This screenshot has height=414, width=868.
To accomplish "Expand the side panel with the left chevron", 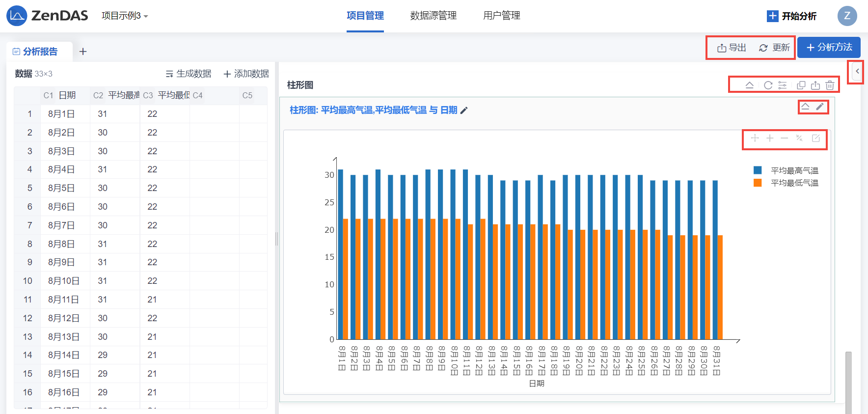I will point(857,71).
